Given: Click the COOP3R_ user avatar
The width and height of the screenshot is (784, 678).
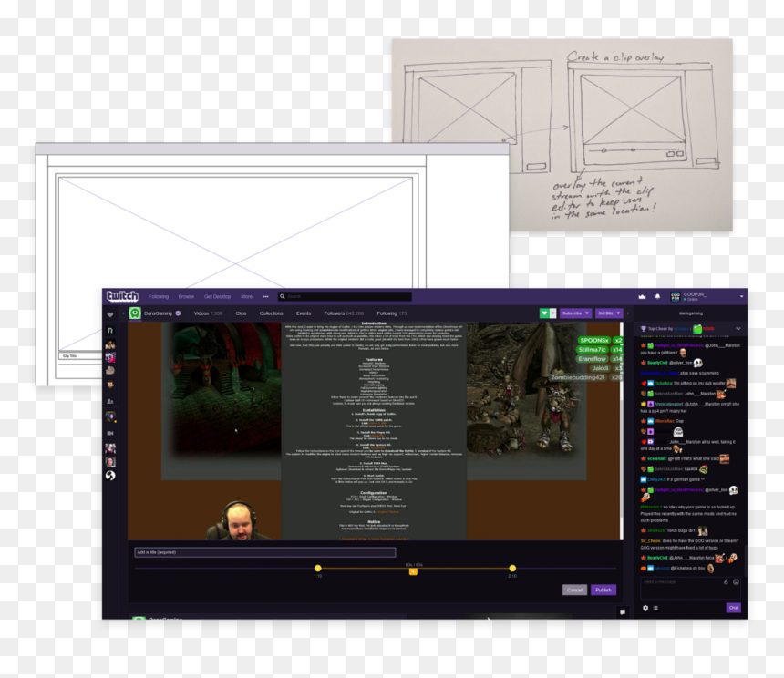Looking at the screenshot, I should 675,297.
